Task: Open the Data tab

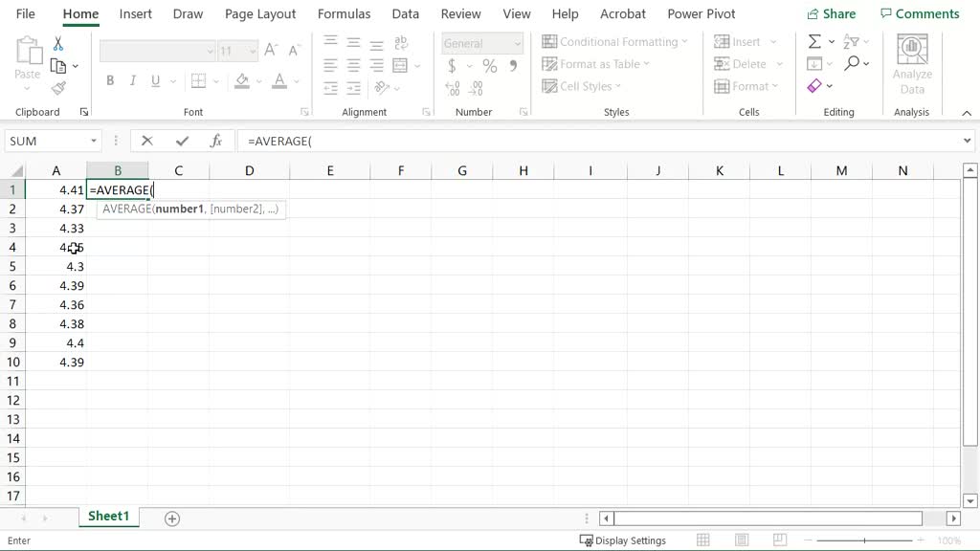Action: (405, 13)
